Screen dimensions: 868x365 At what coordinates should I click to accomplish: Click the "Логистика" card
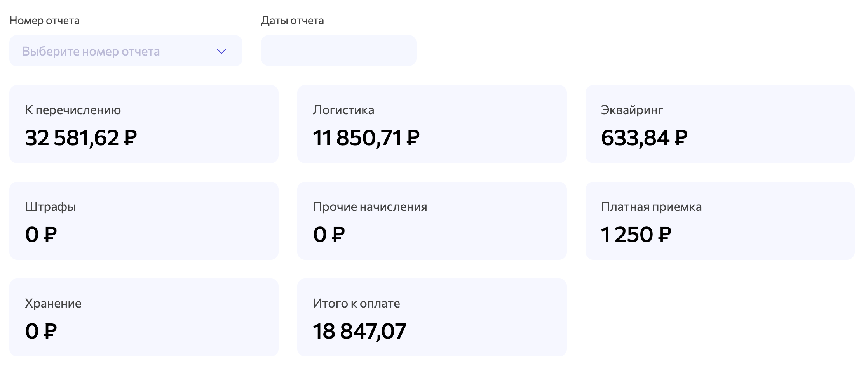coord(432,124)
